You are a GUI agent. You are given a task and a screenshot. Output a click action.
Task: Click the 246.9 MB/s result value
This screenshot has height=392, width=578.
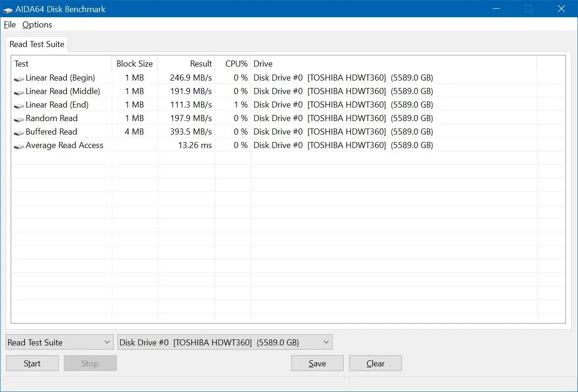[191, 78]
